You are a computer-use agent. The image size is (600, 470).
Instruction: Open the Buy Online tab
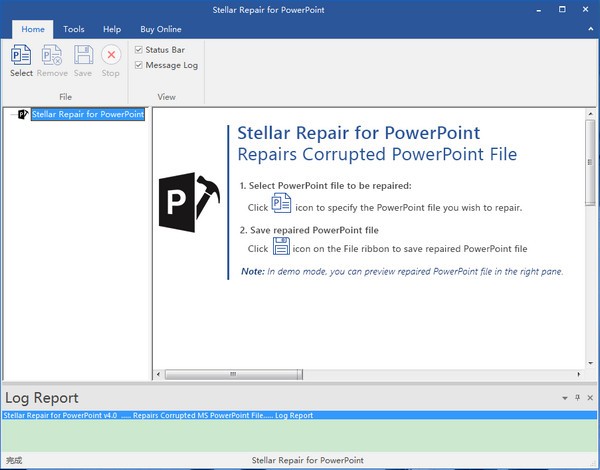coord(161,30)
